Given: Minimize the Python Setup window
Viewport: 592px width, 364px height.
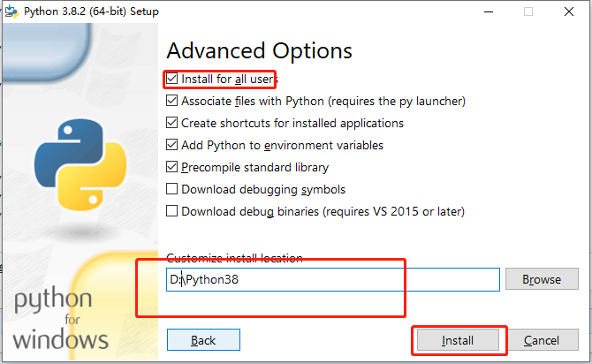Looking at the screenshot, I should [489, 11].
